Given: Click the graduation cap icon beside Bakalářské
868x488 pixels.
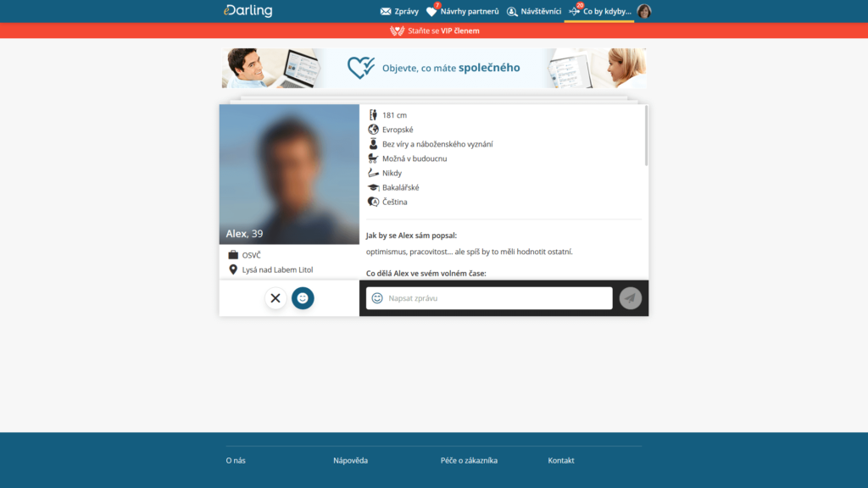Looking at the screenshot, I should pyautogui.click(x=373, y=187).
